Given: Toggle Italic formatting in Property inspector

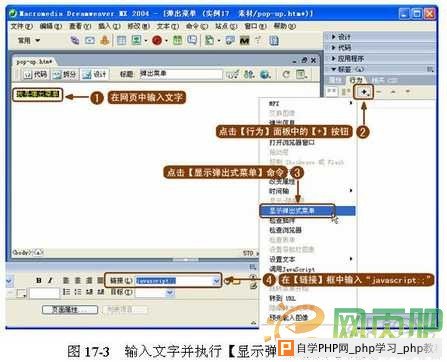Looking at the screenshot, I should 50,281.
